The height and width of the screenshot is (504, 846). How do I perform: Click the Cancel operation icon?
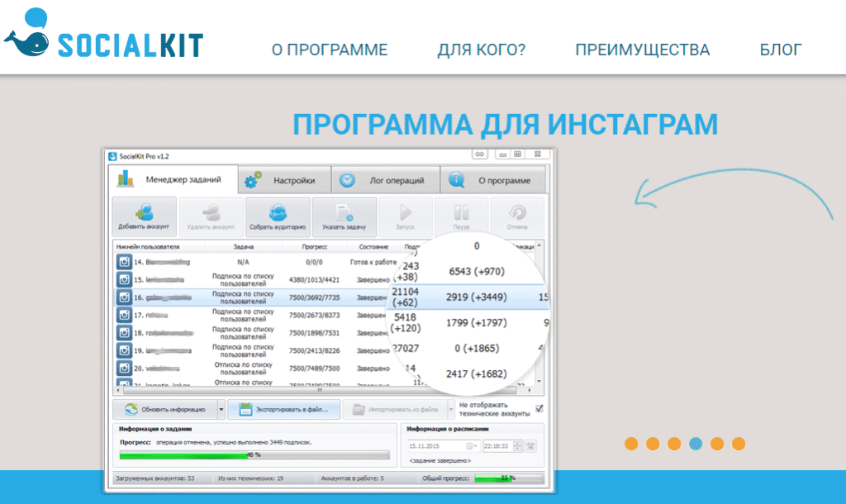pyautogui.click(x=517, y=212)
